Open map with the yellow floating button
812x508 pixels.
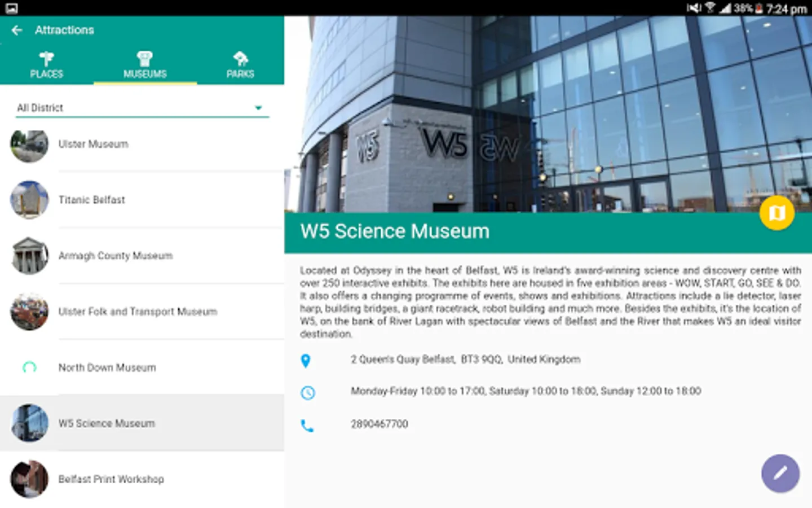pos(777,213)
